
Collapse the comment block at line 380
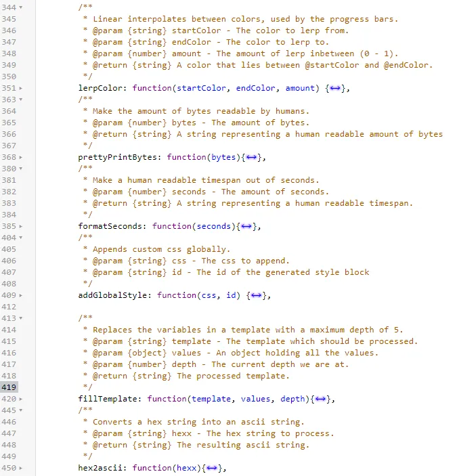click(20, 169)
